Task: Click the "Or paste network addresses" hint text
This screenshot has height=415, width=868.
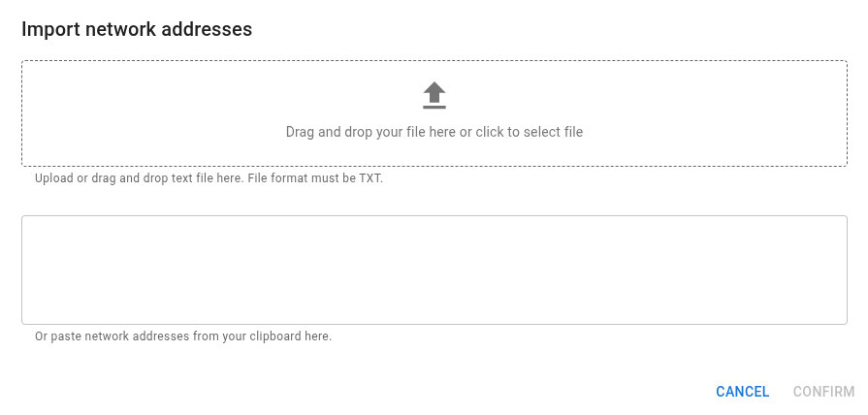Action: tap(183, 336)
